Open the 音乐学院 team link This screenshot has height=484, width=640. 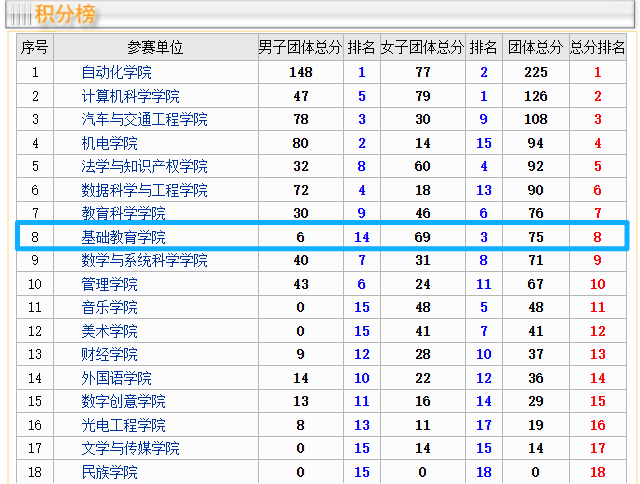pos(109,308)
